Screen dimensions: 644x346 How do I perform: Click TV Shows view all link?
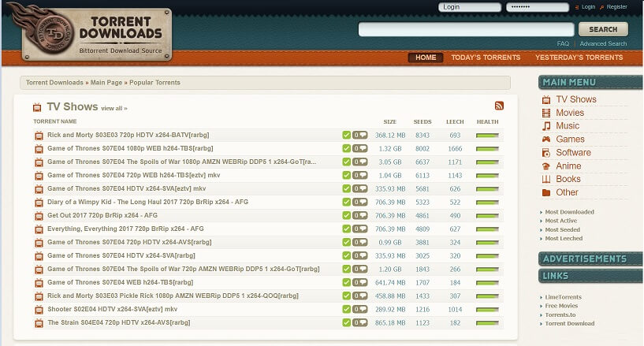pyautogui.click(x=114, y=109)
